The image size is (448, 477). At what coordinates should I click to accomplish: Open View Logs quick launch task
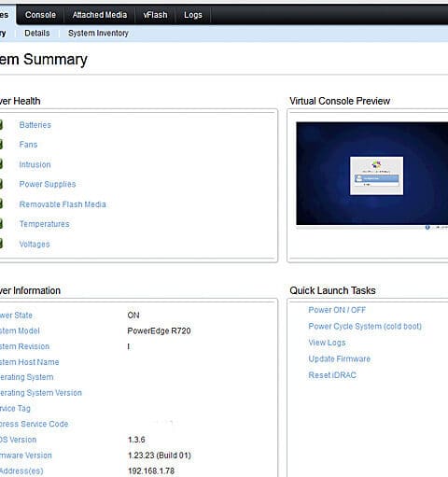point(327,343)
